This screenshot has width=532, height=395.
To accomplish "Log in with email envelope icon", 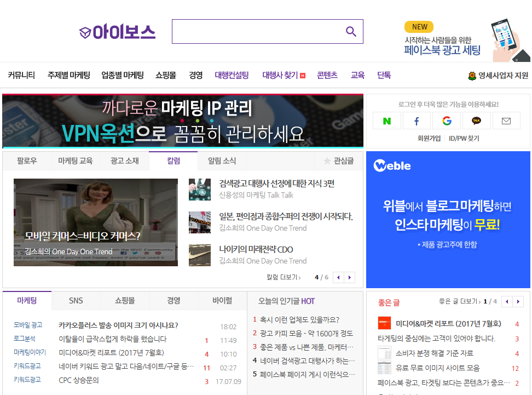I will click(x=506, y=121).
